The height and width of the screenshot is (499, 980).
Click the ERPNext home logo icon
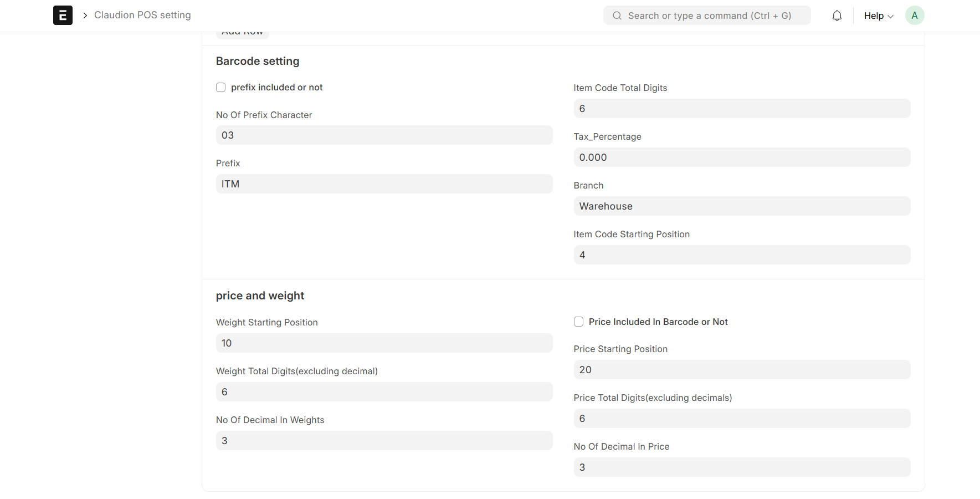point(63,16)
